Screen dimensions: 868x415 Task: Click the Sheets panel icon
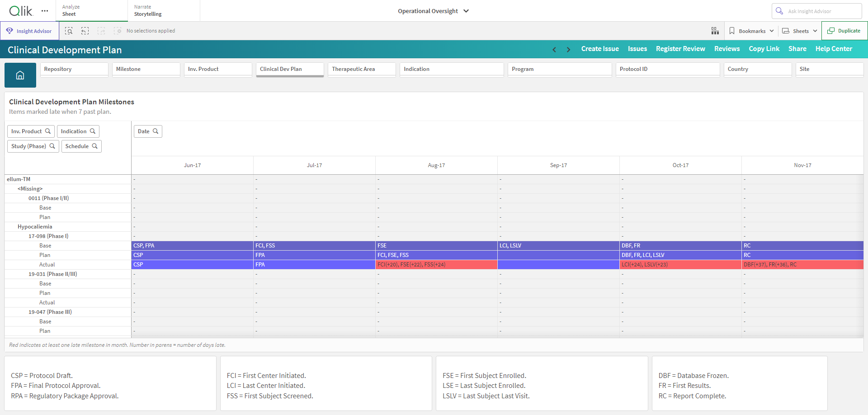pyautogui.click(x=786, y=31)
